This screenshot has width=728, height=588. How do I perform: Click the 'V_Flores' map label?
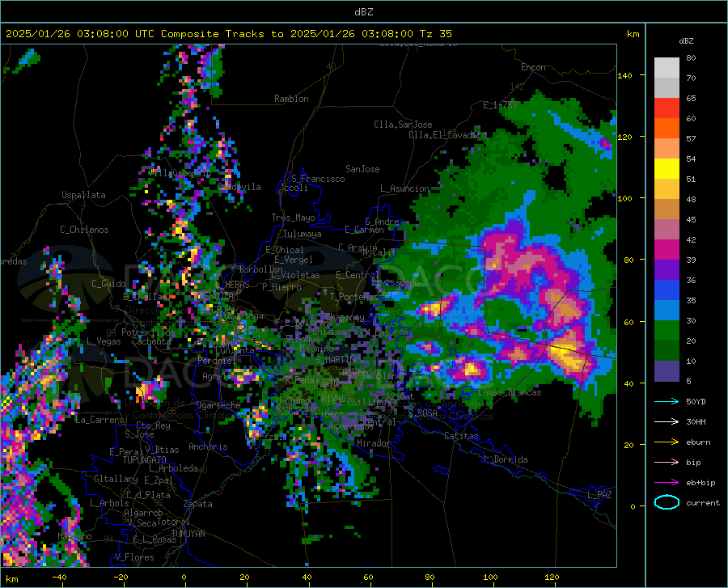tap(134, 557)
